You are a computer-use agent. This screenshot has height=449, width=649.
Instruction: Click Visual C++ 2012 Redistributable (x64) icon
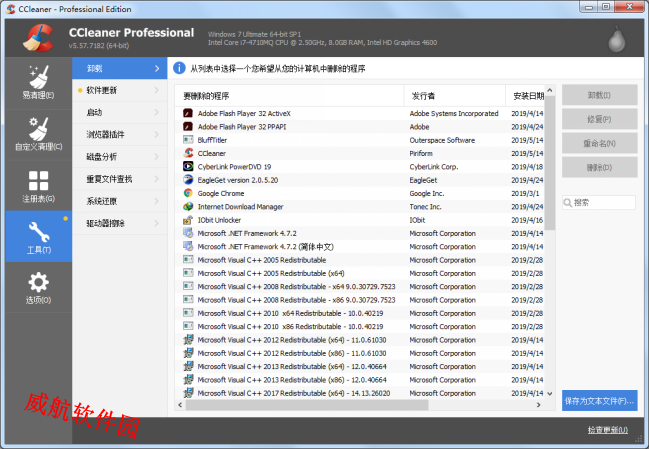pyautogui.click(x=188, y=340)
